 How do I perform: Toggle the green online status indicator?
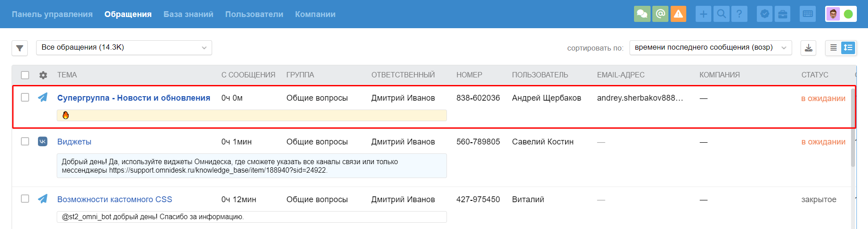pyautogui.click(x=848, y=14)
